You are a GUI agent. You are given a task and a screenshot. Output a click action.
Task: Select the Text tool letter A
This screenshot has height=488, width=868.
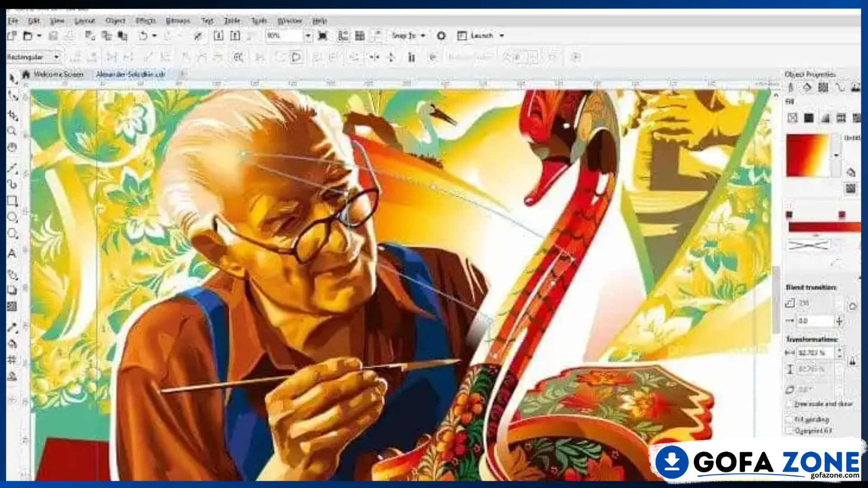(x=12, y=253)
